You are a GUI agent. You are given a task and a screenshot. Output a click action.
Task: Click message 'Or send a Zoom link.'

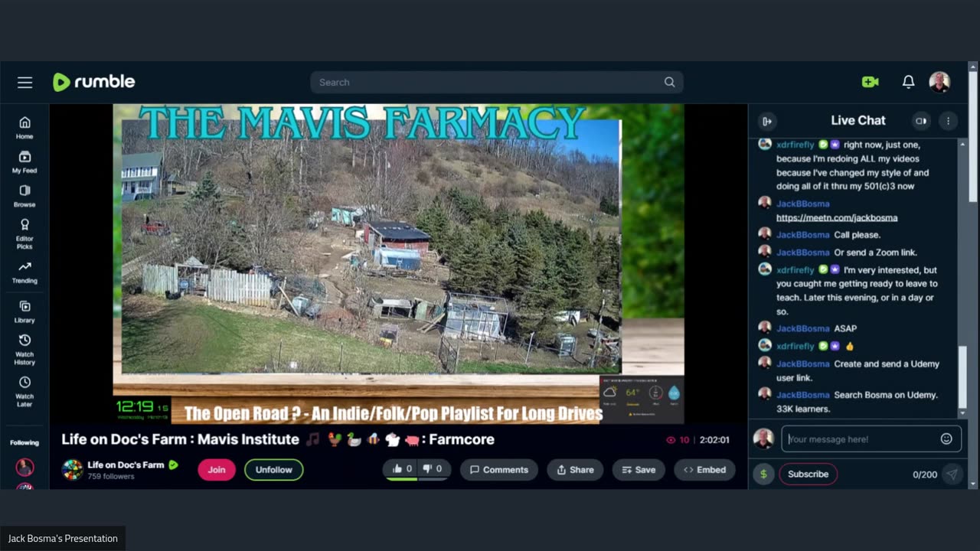tap(876, 253)
